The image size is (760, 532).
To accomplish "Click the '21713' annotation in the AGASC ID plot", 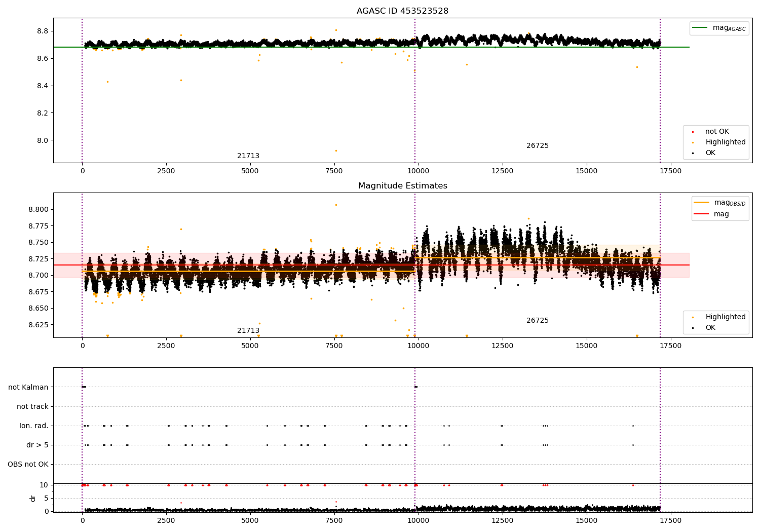I will (x=248, y=156).
